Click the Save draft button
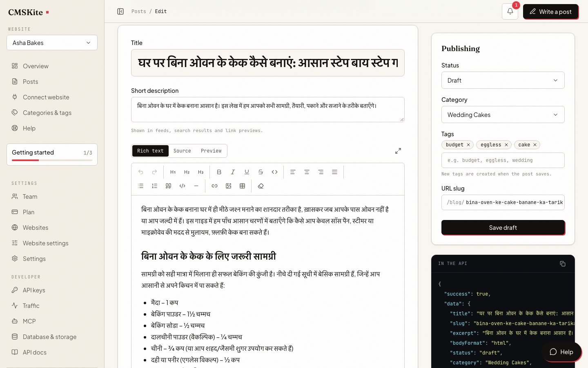The image size is (588, 368). 503,227
